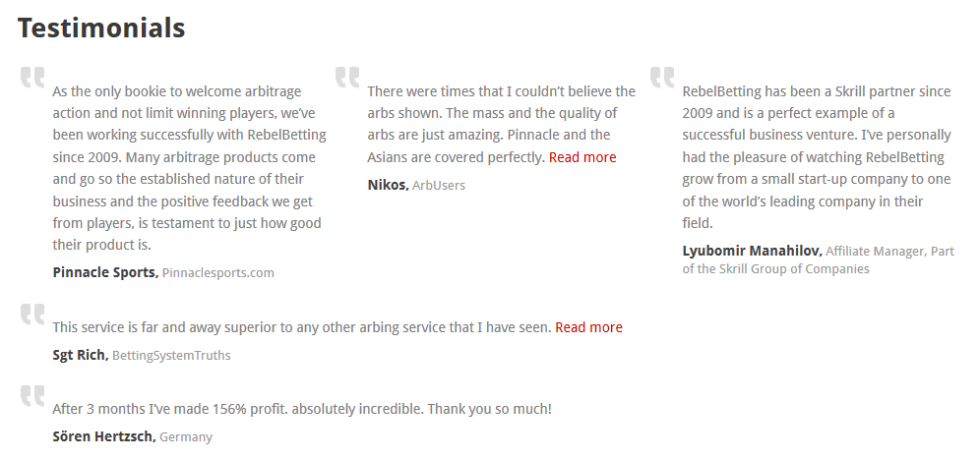Click the Lyubomir Manahilov author name
The height and width of the screenshot is (460, 980).
point(753,251)
